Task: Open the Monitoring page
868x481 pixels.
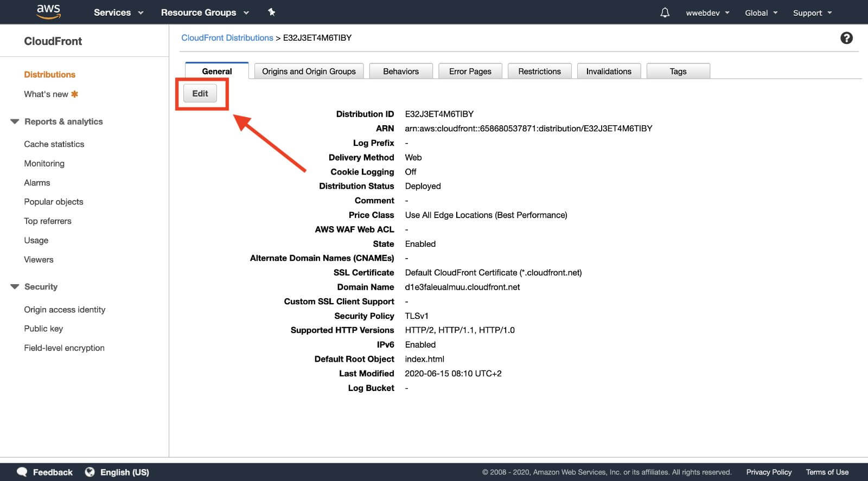Action: (x=44, y=163)
